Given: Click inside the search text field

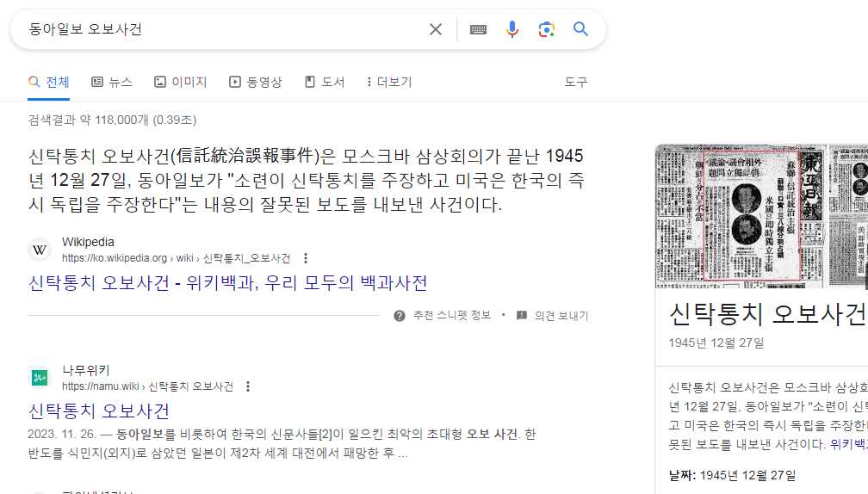Looking at the screenshot, I should click(221, 29).
